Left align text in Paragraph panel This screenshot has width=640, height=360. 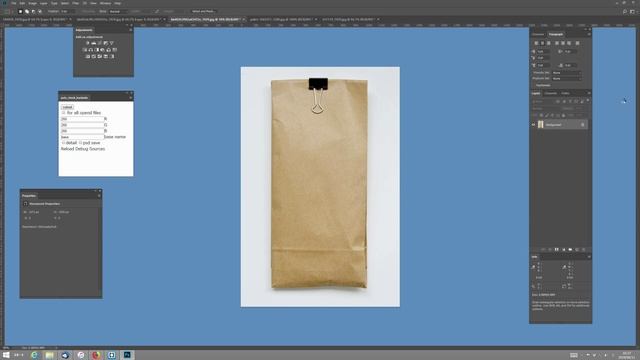(536, 43)
